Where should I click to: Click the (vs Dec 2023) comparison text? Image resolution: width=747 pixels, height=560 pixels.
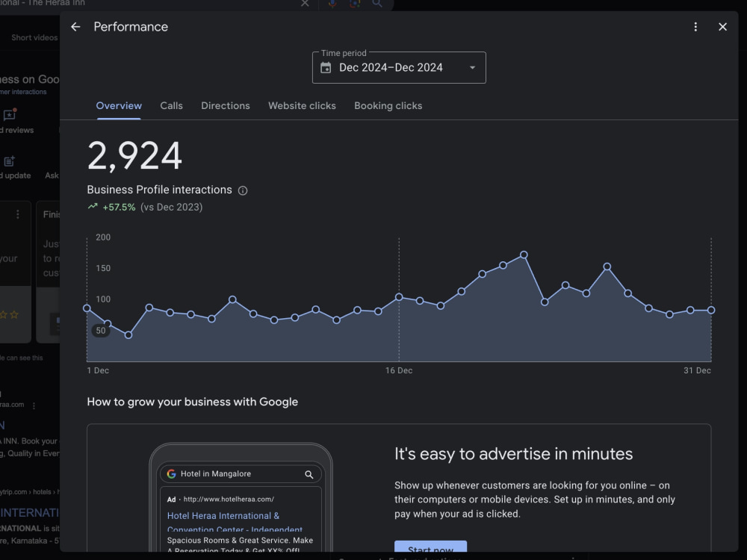(172, 207)
